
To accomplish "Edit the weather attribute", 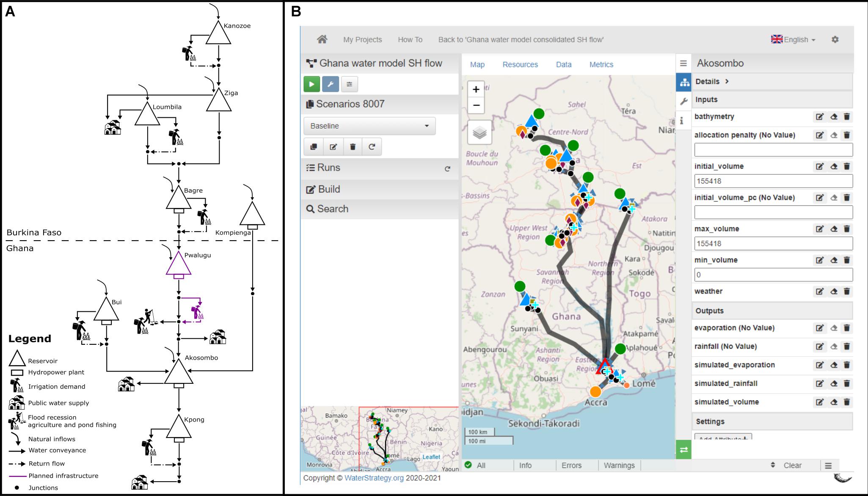I will coord(820,291).
